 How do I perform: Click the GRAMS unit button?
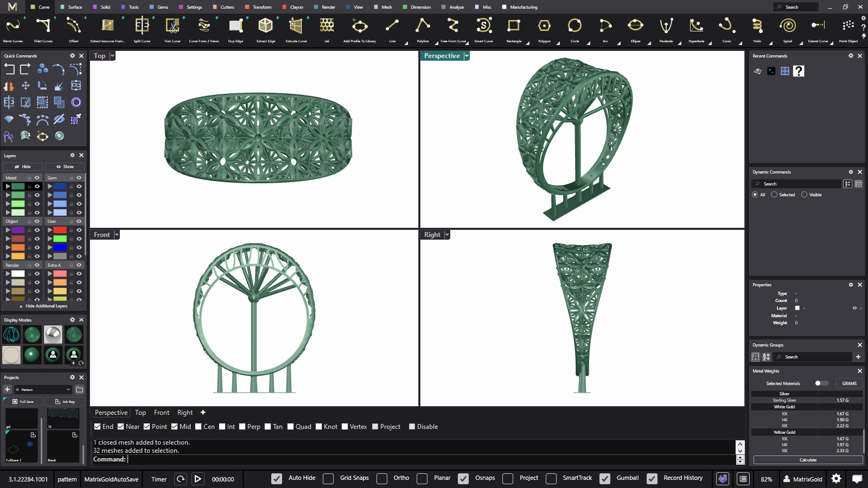[x=850, y=383]
